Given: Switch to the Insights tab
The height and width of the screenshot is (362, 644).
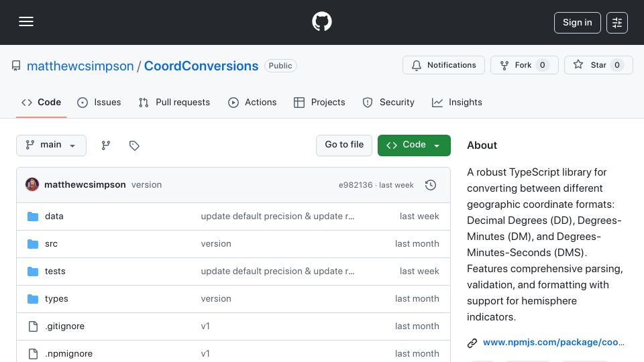Looking at the screenshot, I should (x=457, y=102).
